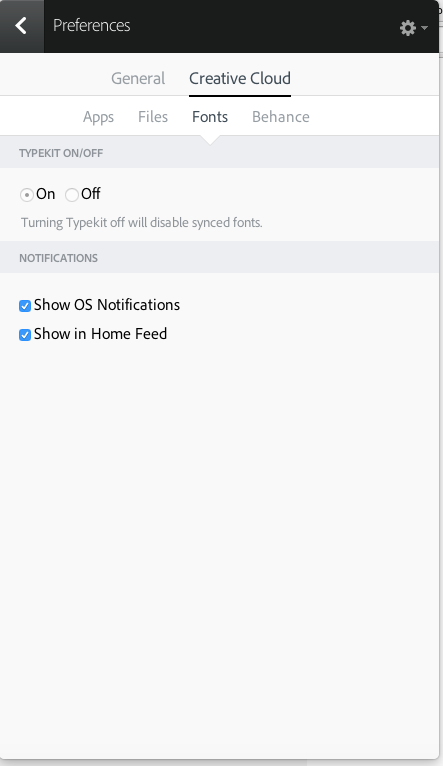Uncheck the Show OS Notifications checkbox

(x=25, y=306)
